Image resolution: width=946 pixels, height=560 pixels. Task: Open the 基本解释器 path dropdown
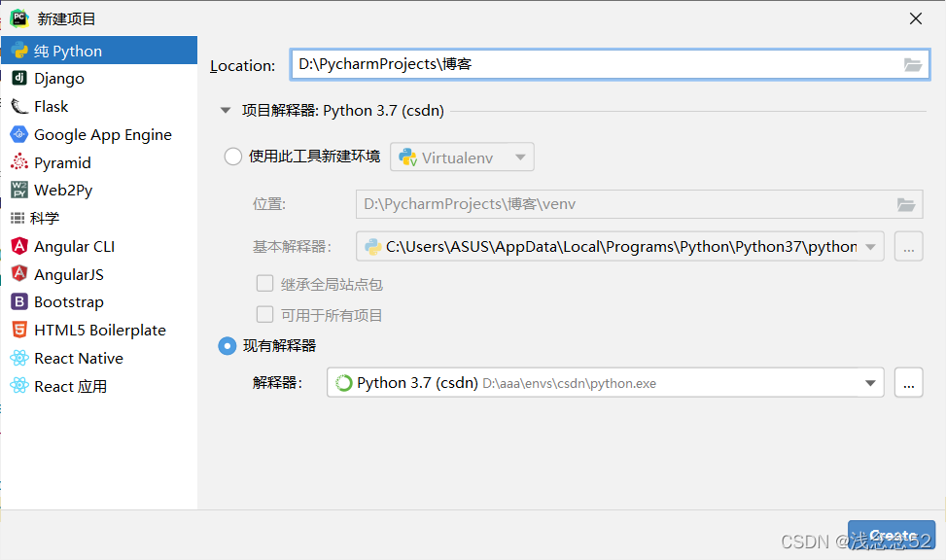[x=870, y=246]
